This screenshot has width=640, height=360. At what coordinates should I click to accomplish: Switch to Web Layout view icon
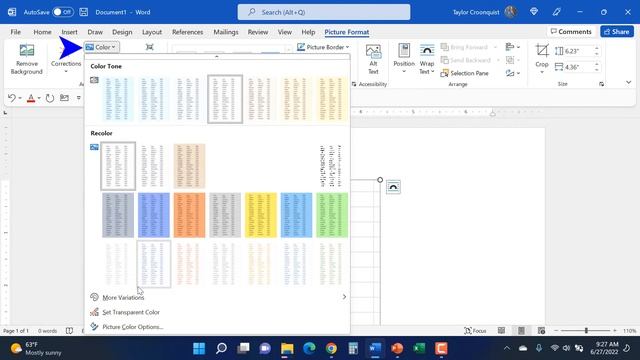541,331
